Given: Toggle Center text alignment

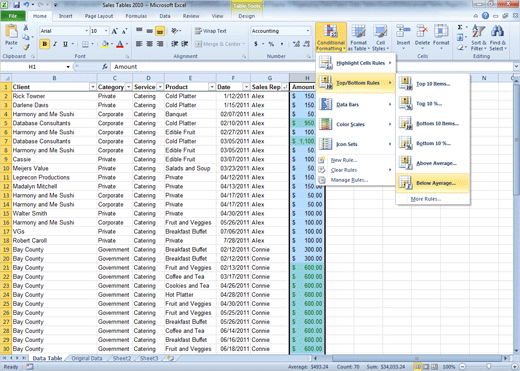Looking at the screenshot, I should [x=150, y=44].
